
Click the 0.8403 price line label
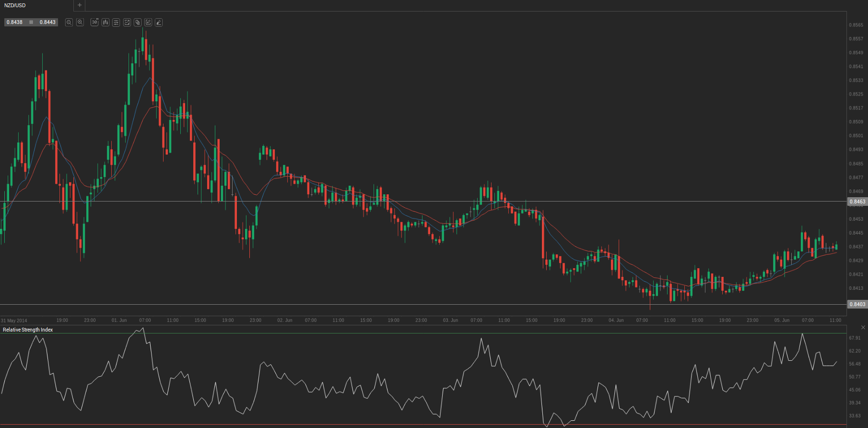click(857, 304)
